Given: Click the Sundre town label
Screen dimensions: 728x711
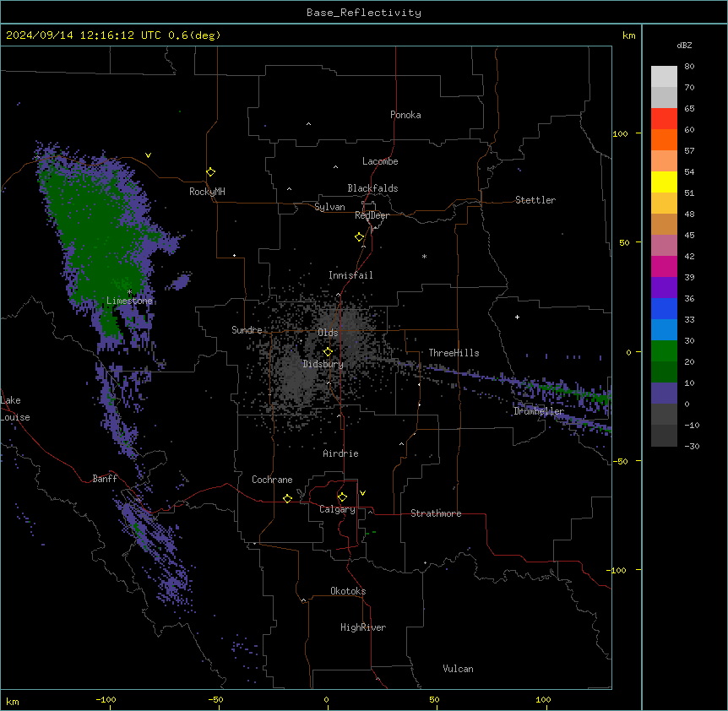Looking at the screenshot, I should pyautogui.click(x=247, y=330).
